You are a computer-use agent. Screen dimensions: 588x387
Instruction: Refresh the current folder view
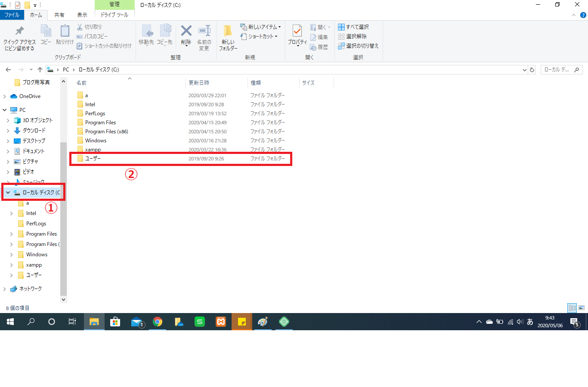click(532, 70)
